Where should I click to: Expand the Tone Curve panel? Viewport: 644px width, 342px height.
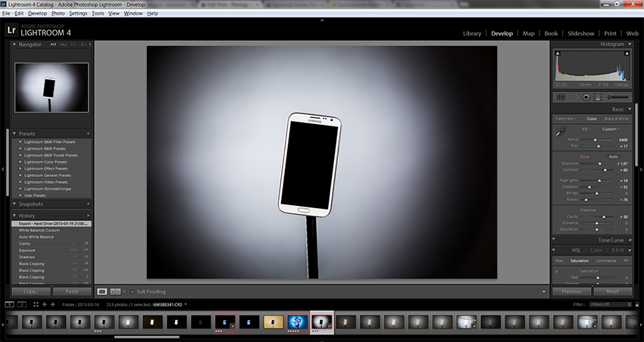point(630,240)
